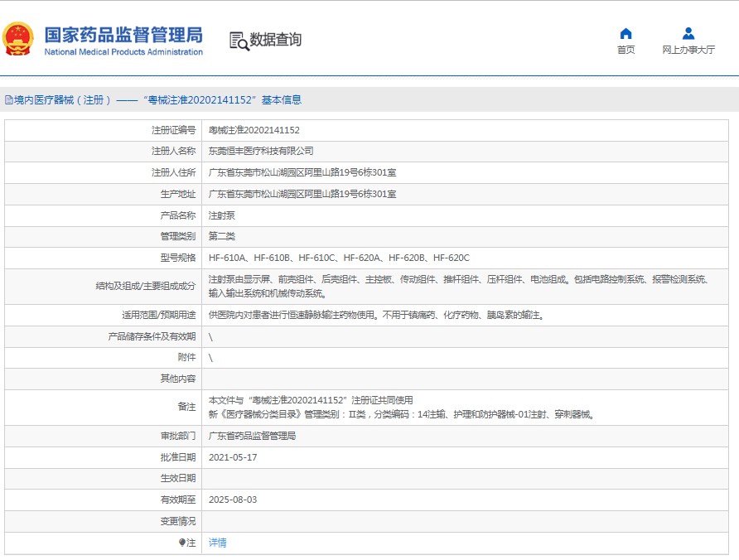Select the remark line 新《医疗器械分类目录》

(402, 414)
